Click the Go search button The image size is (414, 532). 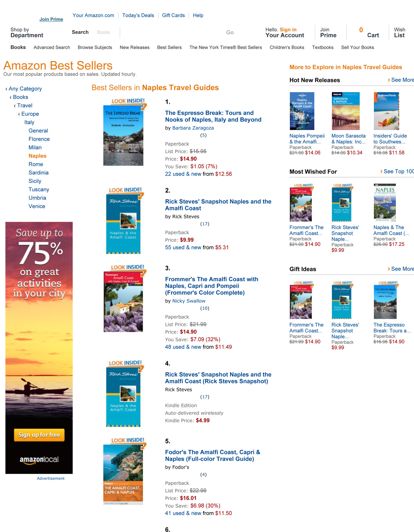(230, 33)
